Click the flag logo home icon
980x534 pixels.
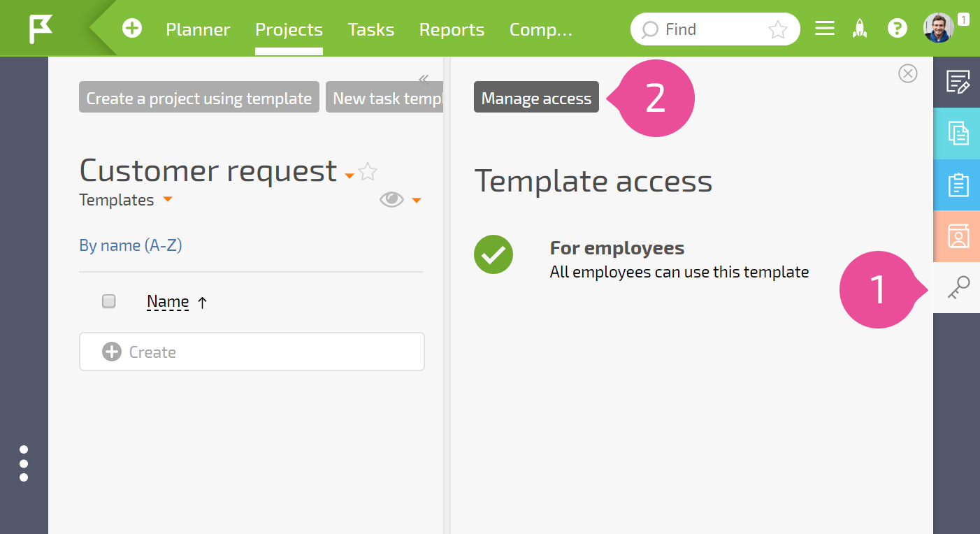(41, 29)
